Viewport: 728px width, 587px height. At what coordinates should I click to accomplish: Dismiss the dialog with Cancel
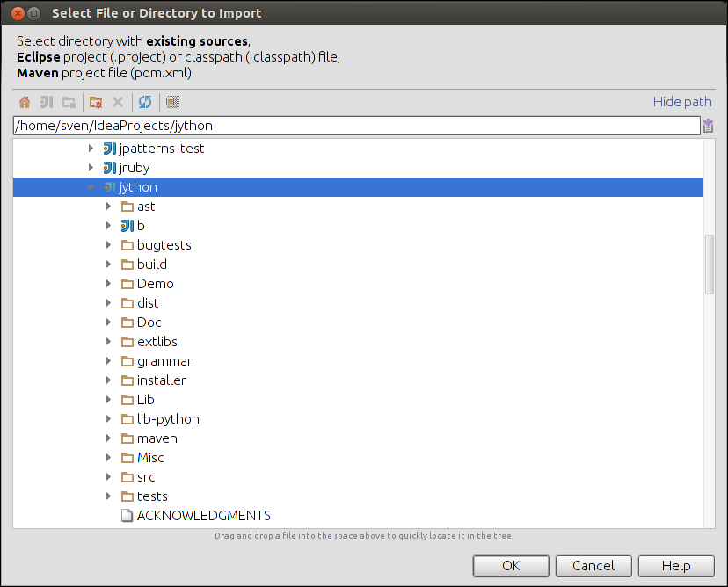[593, 566]
